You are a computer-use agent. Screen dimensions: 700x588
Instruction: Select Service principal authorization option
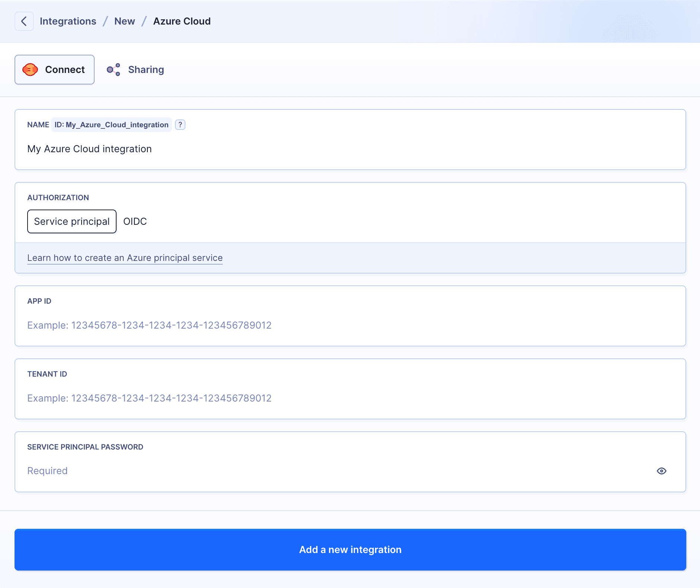click(x=72, y=221)
